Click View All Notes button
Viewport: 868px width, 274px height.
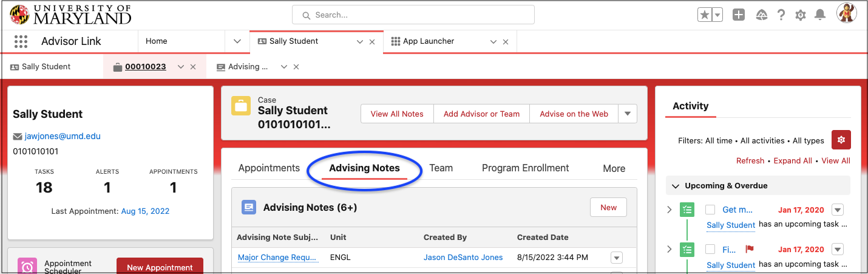[397, 114]
